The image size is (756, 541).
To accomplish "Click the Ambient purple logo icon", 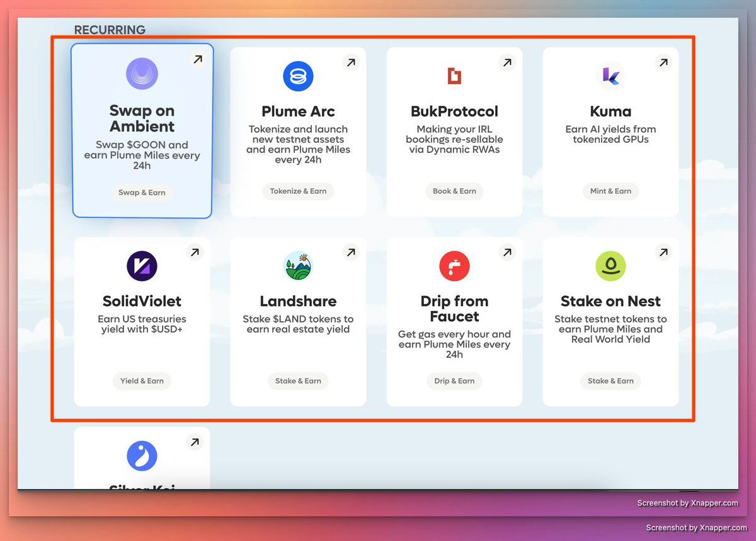I will 142,74.
